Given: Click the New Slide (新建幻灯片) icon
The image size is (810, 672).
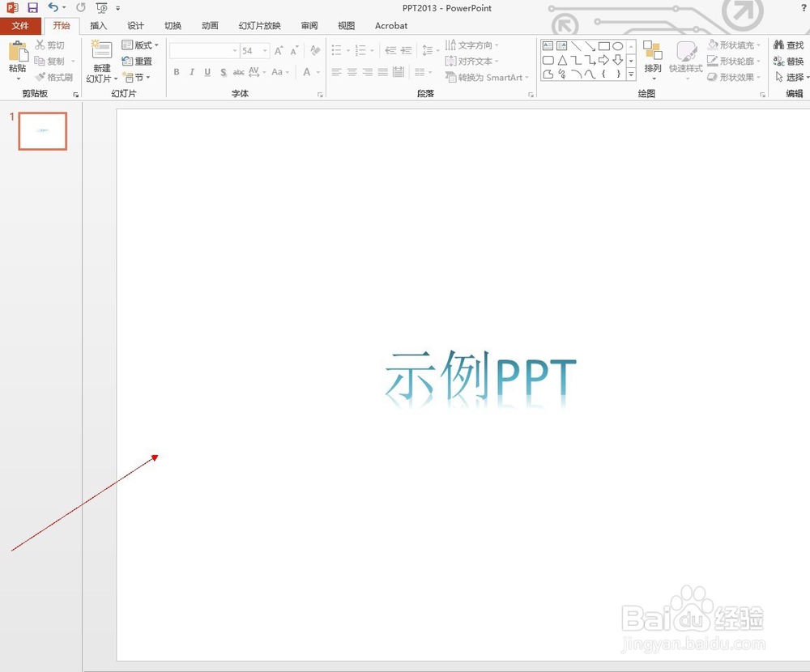Looking at the screenshot, I should pos(101,50).
